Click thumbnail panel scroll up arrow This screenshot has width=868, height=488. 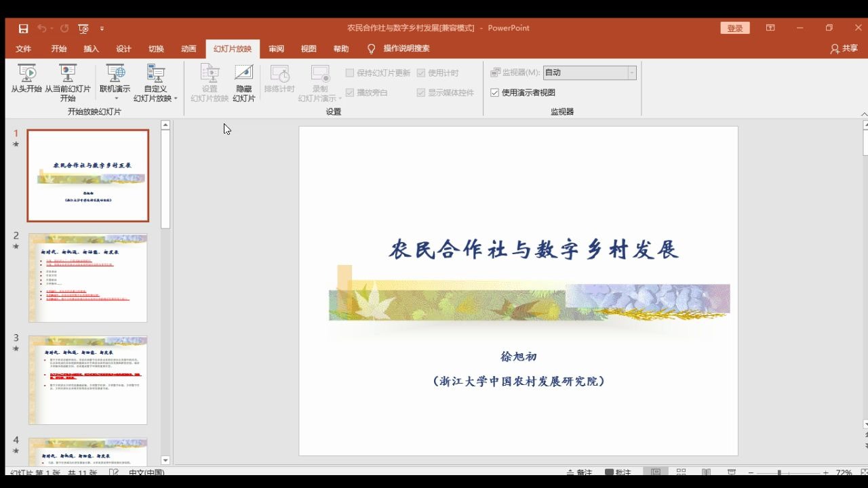click(x=165, y=125)
